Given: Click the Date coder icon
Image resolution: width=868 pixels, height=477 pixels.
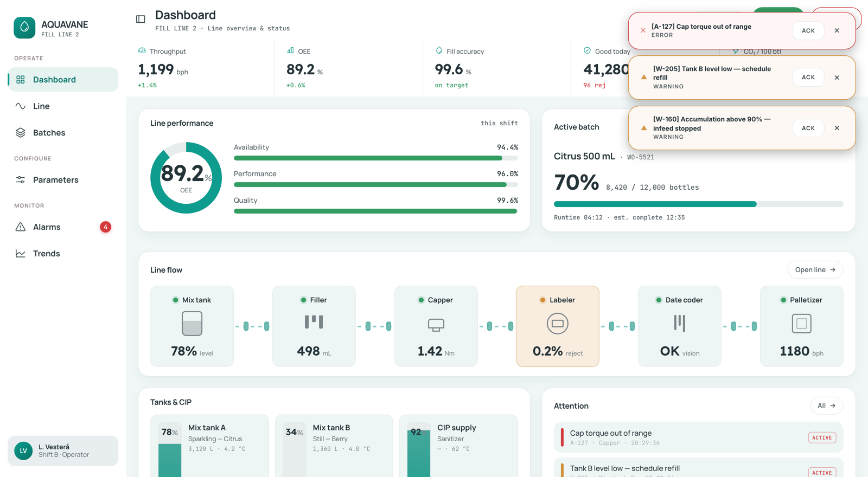Looking at the screenshot, I should click(x=680, y=323).
